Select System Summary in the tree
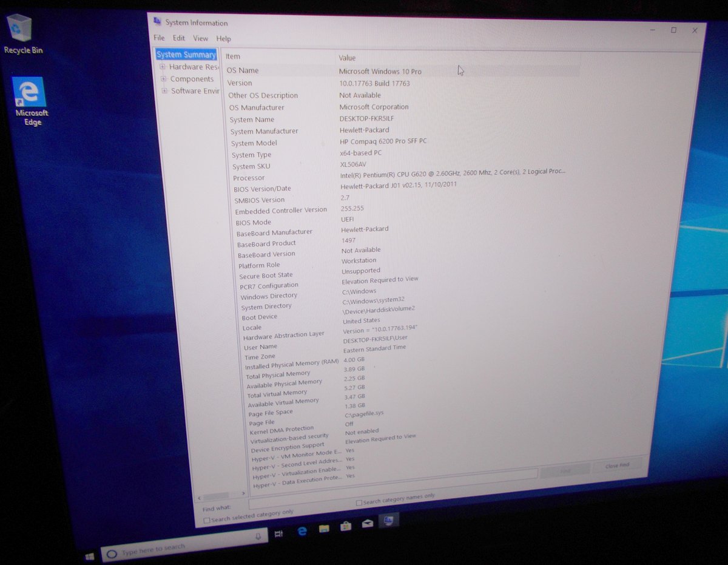 [x=186, y=55]
